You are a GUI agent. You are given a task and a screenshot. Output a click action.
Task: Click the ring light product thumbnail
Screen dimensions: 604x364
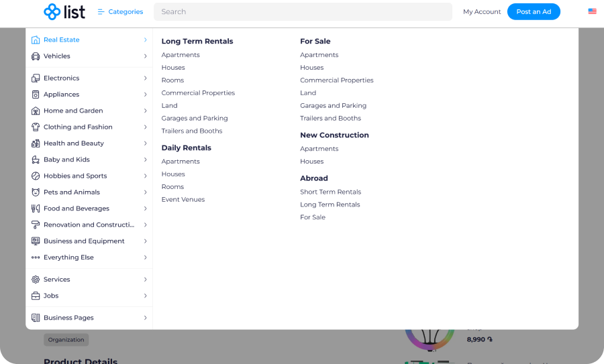click(x=430, y=340)
